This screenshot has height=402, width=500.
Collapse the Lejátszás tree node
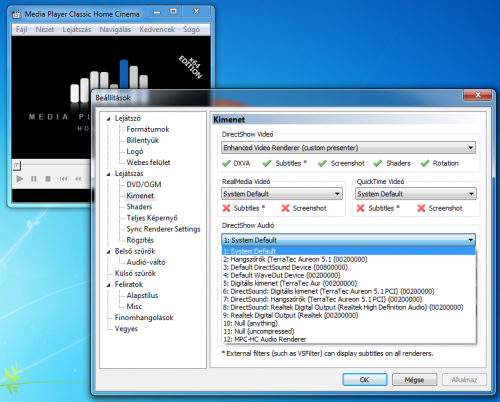click(x=108, y=174)
